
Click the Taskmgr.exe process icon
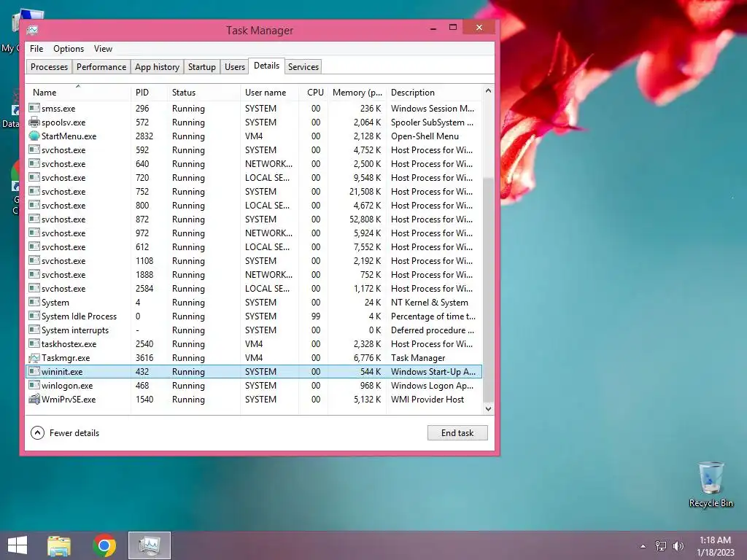[x=34, y=357]
